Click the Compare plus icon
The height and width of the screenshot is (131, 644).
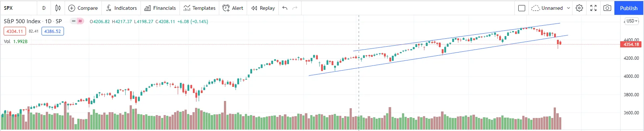pos(72,8)
